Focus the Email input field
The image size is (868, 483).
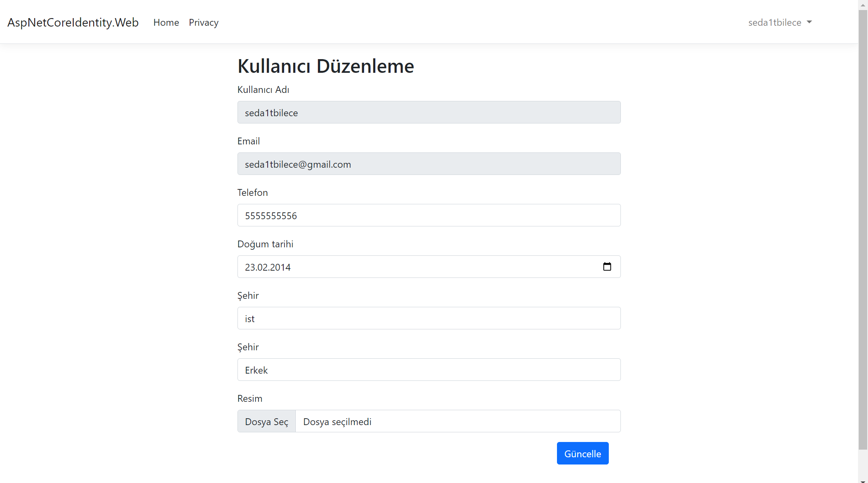pos(429,164)
